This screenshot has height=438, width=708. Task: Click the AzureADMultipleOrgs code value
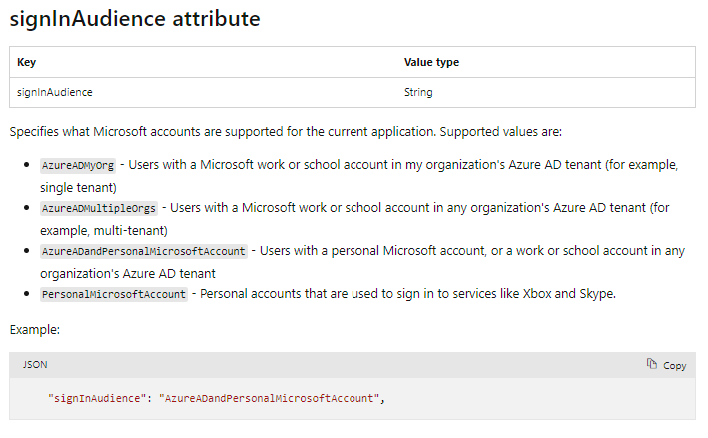click(x=99, y=208)
